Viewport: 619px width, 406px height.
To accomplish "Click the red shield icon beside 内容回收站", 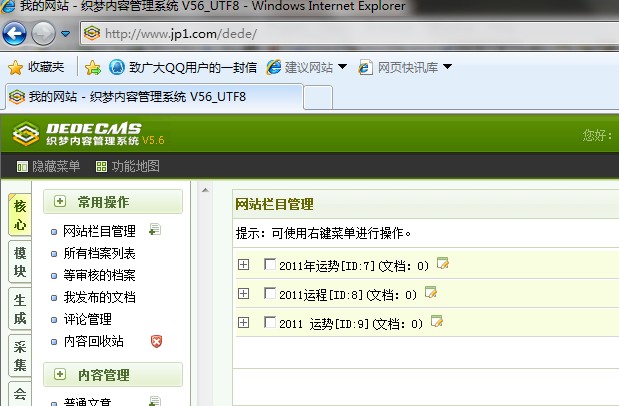I will coord(156,341).
